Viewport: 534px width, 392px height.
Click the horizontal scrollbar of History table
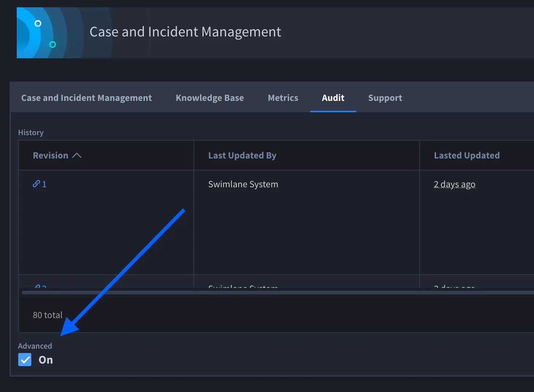coord(278,292)
